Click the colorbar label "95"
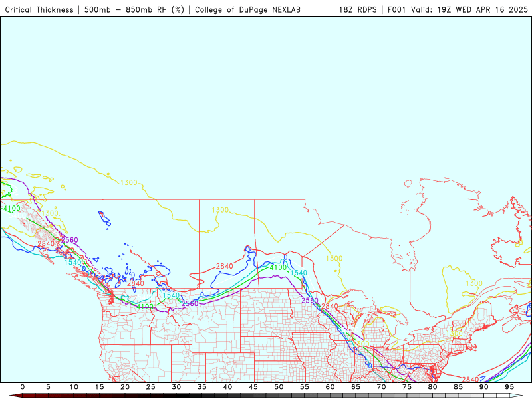This screenshot has width=532, height=399. tap(509, 387)
